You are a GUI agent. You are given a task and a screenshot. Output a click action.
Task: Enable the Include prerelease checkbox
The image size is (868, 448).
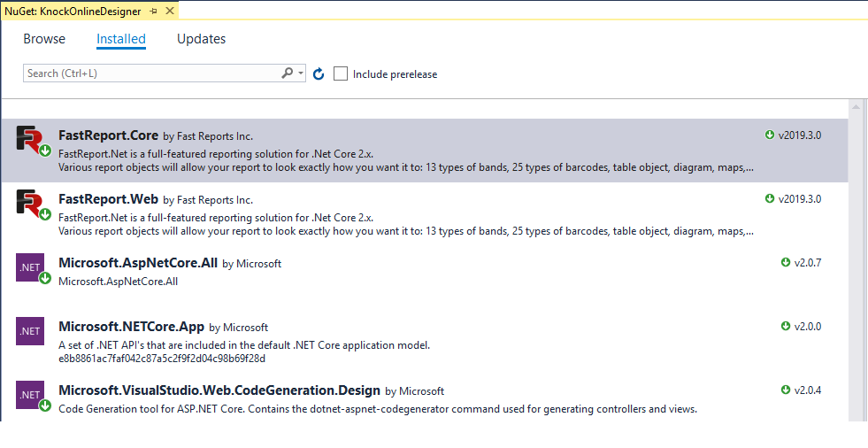[341, 73]
